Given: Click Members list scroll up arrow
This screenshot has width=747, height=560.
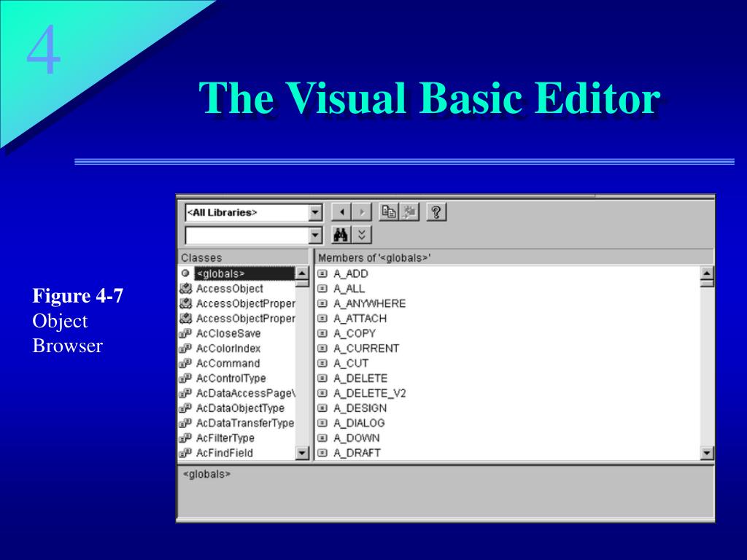Looking at the screenshot, I should point(708,273).
